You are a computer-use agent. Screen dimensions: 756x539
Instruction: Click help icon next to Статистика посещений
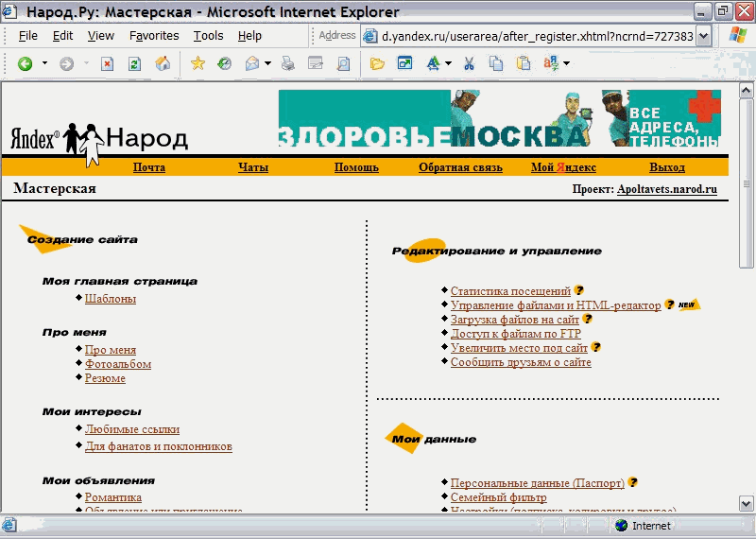[579, 290]
